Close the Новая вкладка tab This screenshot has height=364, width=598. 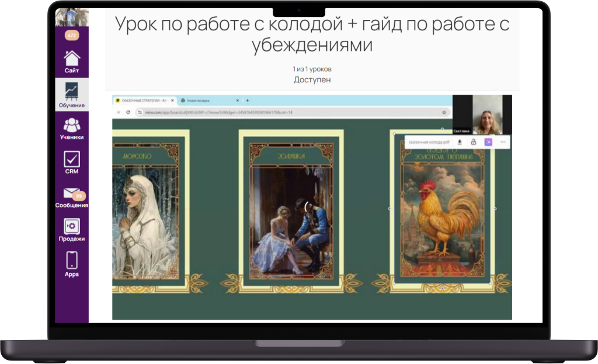(x=238, y=100)
